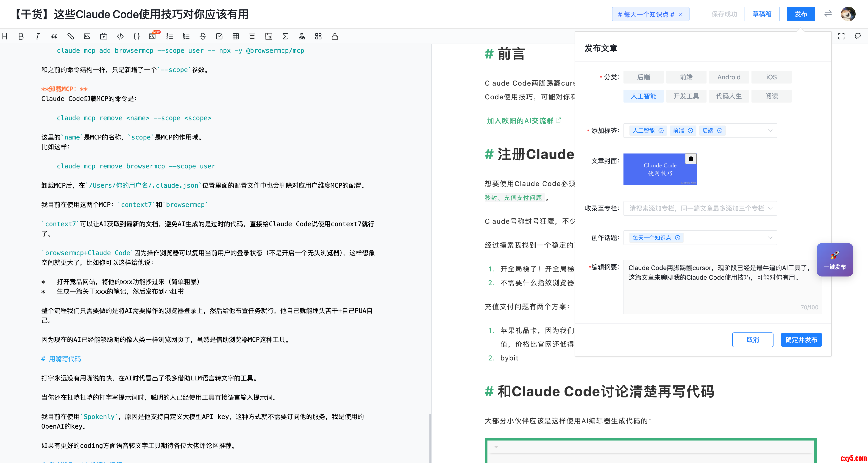868x463 pixels.
Task: Open the 收录至专栏 column selector
Action: pyautogui.click(x=700, y=209)
